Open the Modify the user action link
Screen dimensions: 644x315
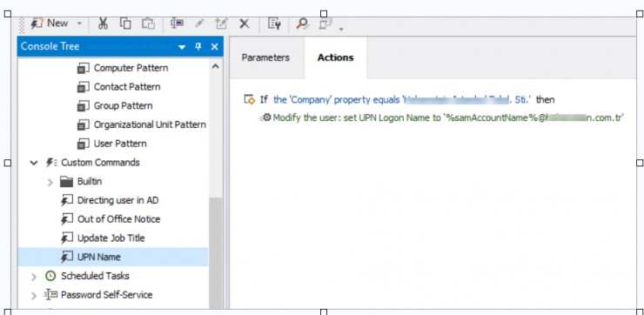(448, 118)
